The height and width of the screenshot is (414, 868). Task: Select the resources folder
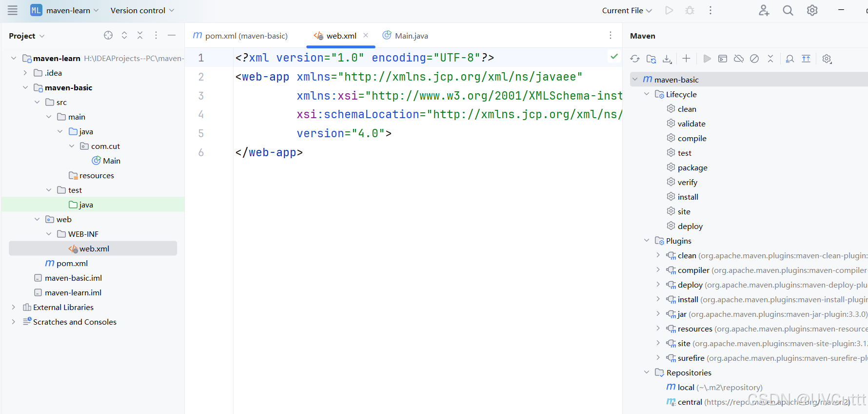point(91,175)
